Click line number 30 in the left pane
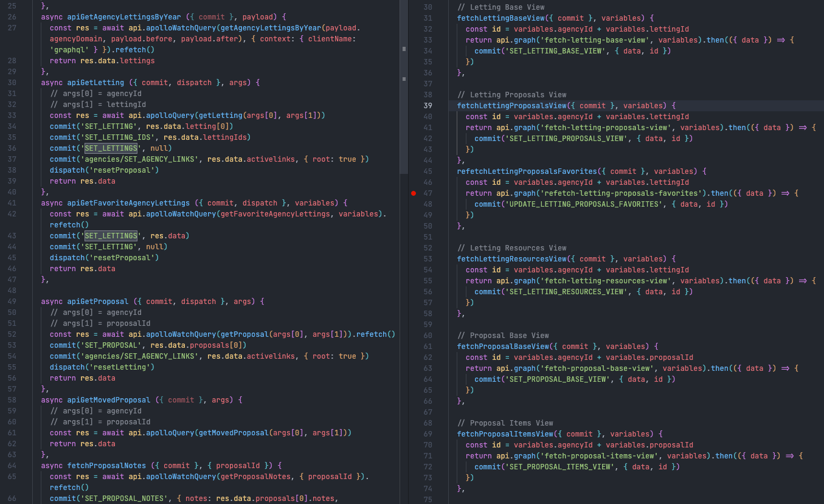824x504 pixels. tap(12, 83)
